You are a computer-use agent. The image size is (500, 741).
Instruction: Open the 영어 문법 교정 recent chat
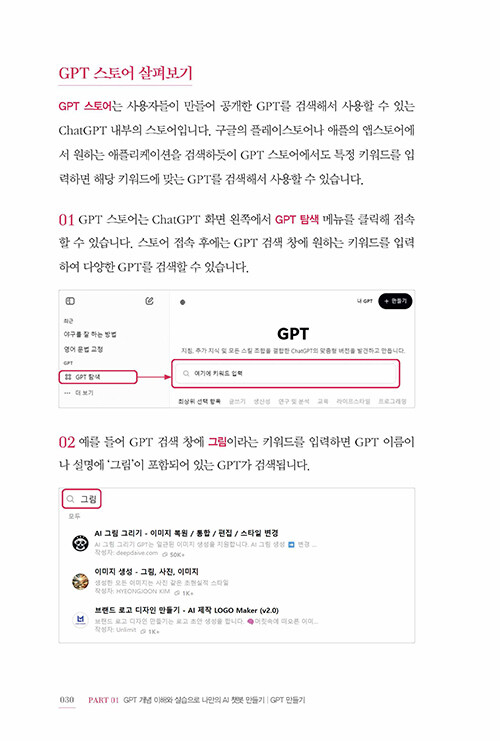(84, 349)
